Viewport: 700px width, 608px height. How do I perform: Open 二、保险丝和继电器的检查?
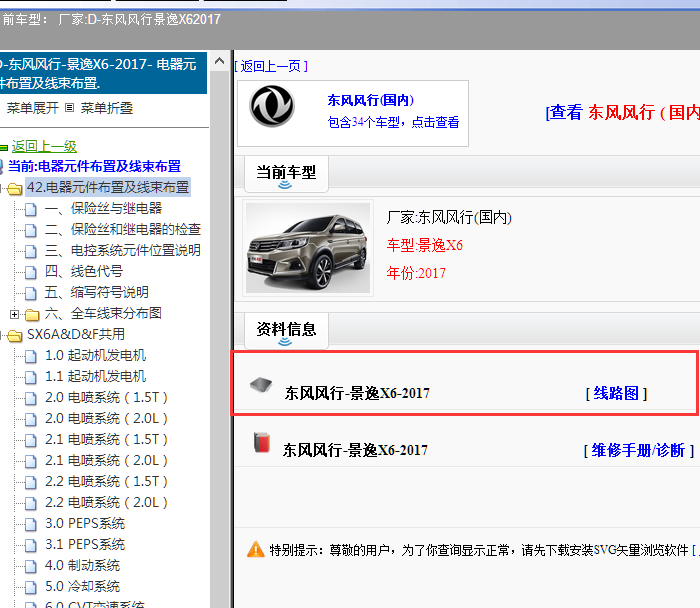click(x=123, y=229)
